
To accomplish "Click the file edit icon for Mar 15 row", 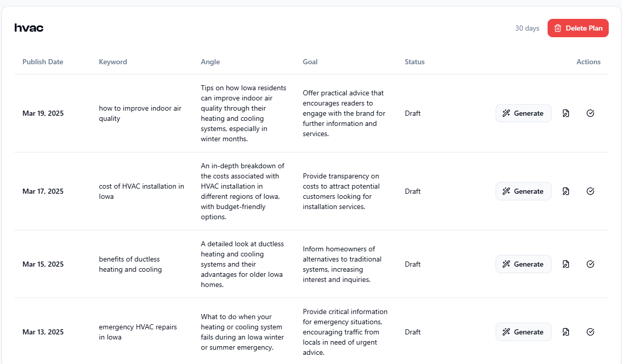I will (565, 264).
